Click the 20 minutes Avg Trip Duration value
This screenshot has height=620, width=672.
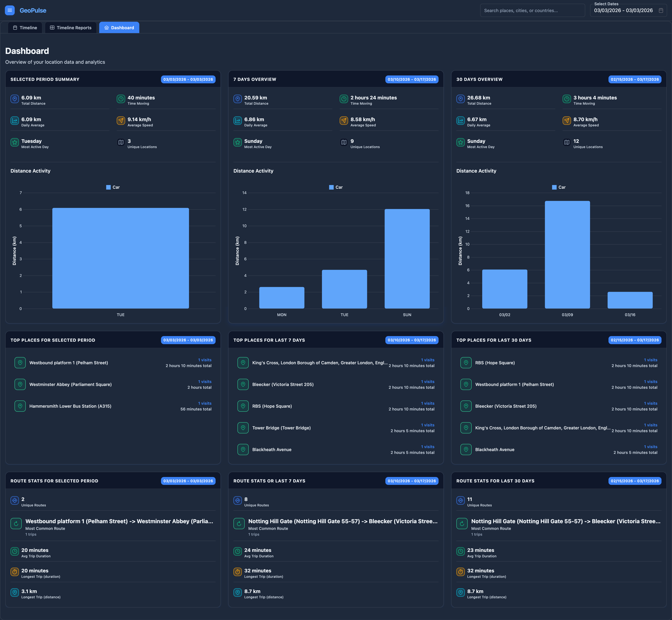(x=35, y=550)
